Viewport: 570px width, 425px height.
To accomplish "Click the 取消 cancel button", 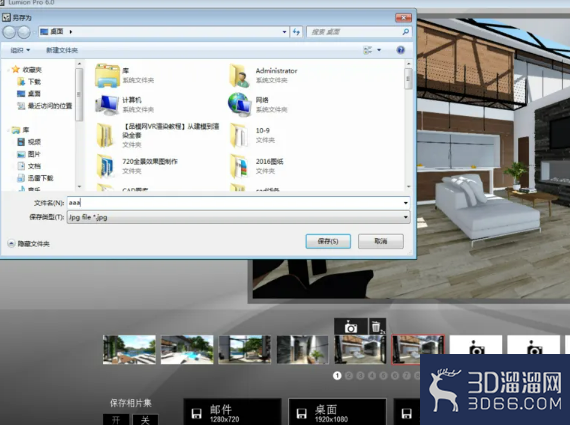I will point(381,241).
